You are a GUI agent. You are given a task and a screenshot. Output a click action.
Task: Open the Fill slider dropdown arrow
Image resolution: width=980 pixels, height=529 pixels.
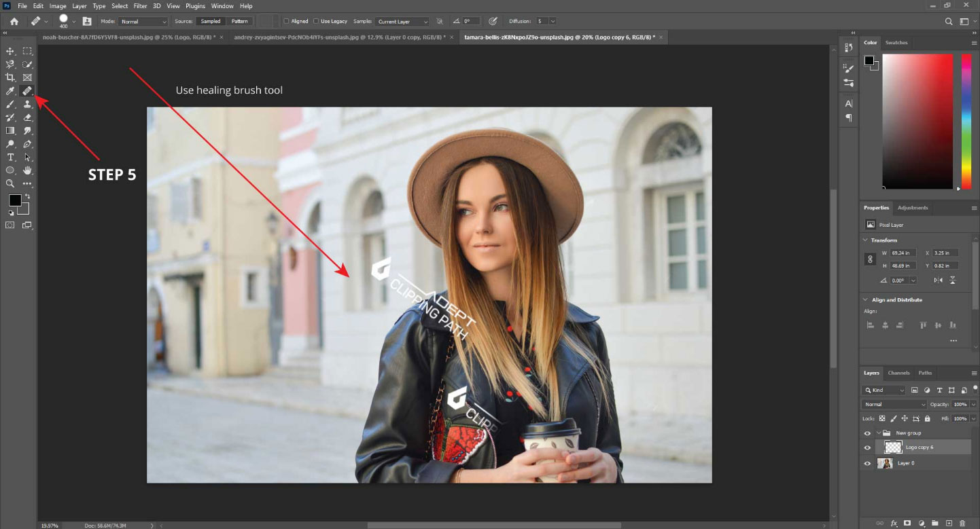pyautogui.click(x=973, y=419)
